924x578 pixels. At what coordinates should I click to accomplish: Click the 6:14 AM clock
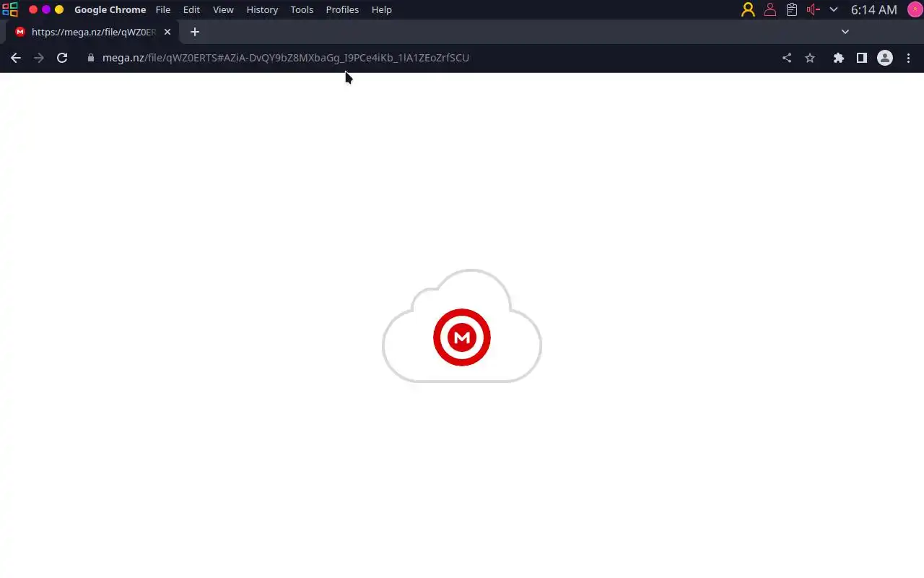coord(874,9)
